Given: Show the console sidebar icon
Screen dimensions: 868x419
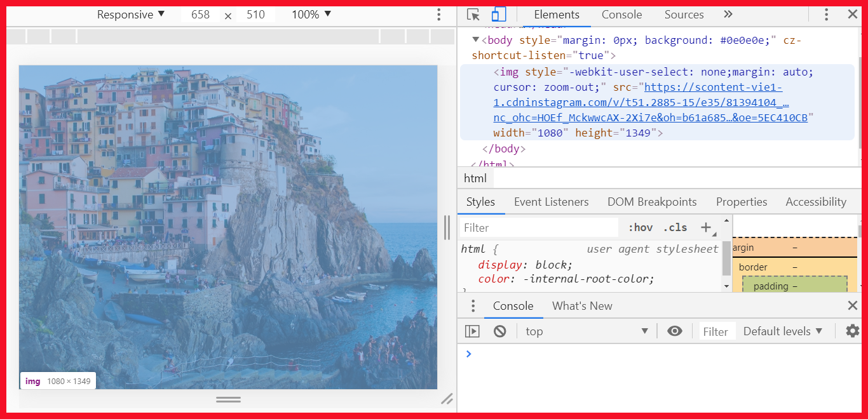Looking at the screenshot, I should 472,331.
